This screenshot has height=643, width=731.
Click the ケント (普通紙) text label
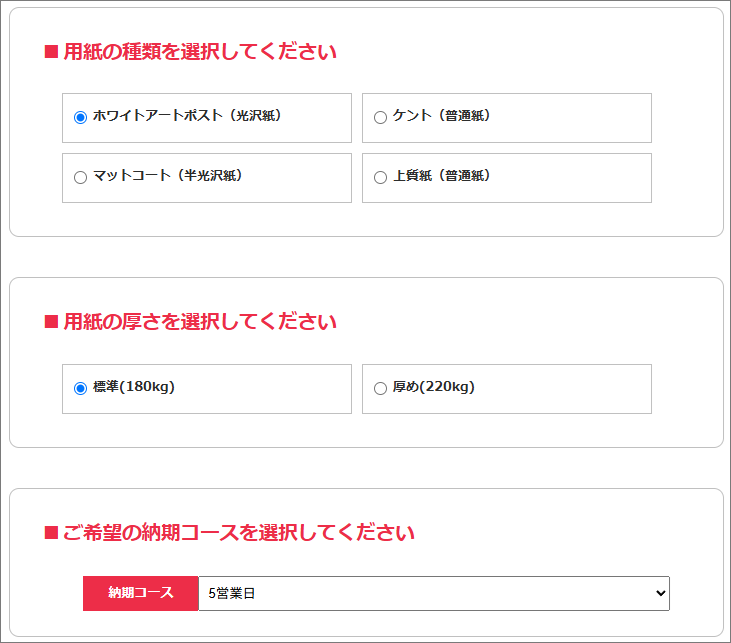point(441,115)
